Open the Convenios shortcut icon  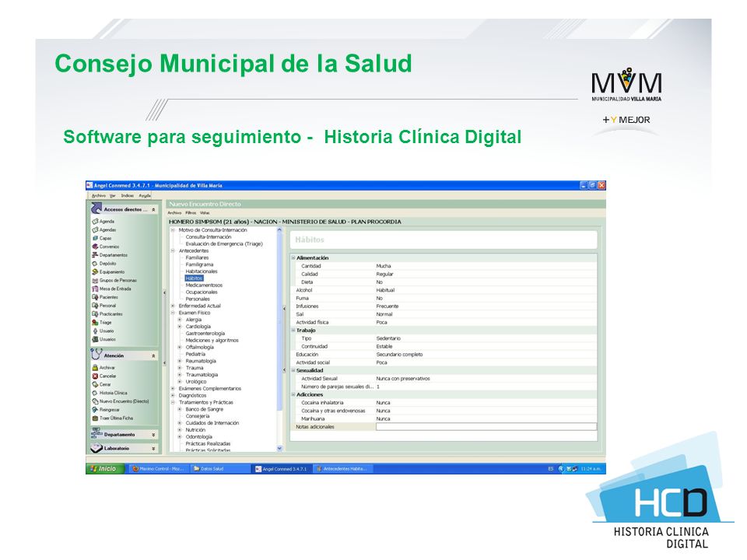tap(95, 247)
